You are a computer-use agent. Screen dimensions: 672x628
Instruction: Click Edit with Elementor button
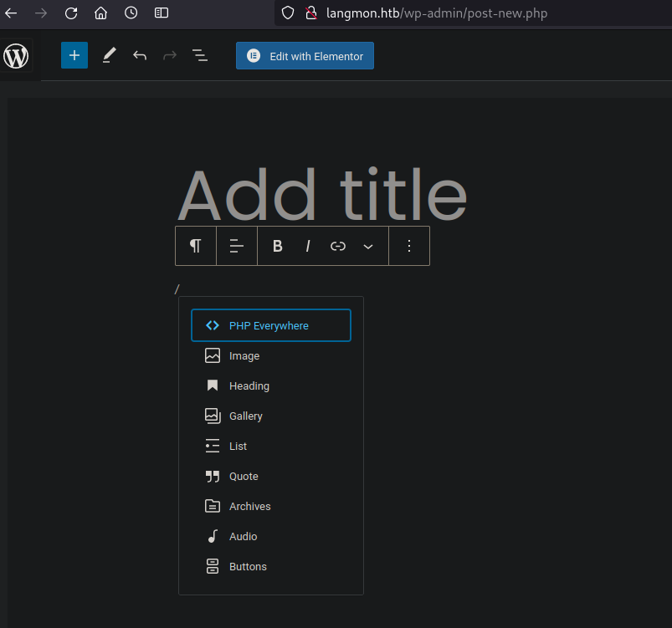click(305, 56)
